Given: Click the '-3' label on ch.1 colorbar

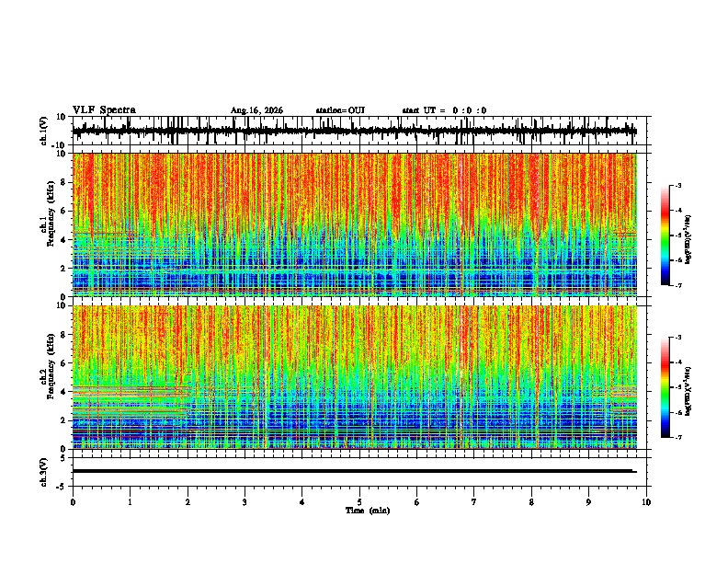Looking at the screenshot, I should (677, 185).
